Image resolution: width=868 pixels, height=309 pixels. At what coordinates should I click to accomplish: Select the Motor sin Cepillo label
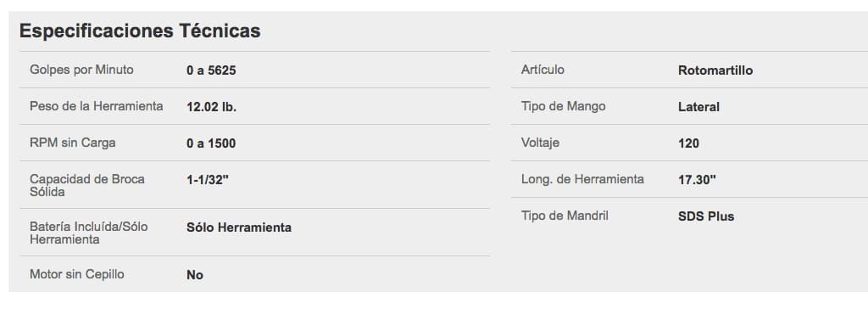(x=77, y=274)
